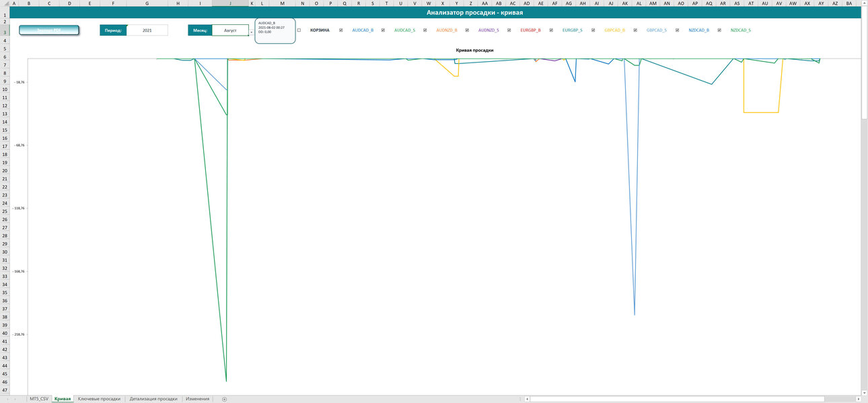868x403 pixels.
Task: Select row header 3
Action: [5, 31]
